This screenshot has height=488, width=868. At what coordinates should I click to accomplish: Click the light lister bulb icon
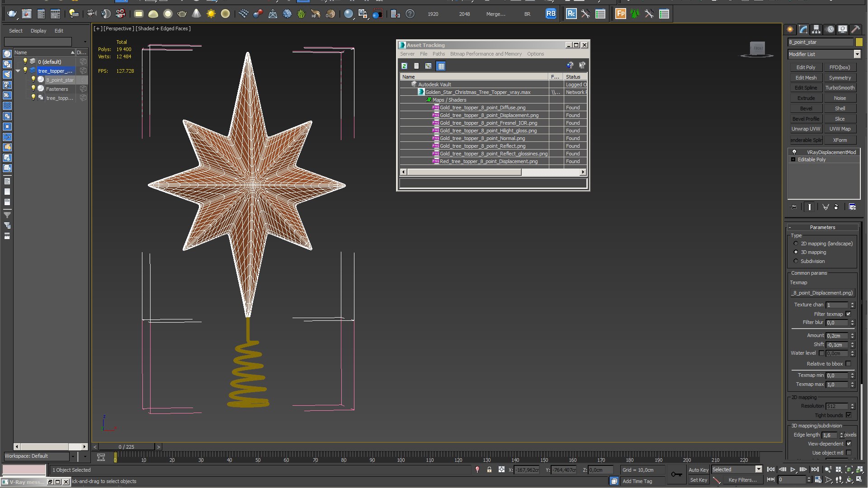[73, 14]
